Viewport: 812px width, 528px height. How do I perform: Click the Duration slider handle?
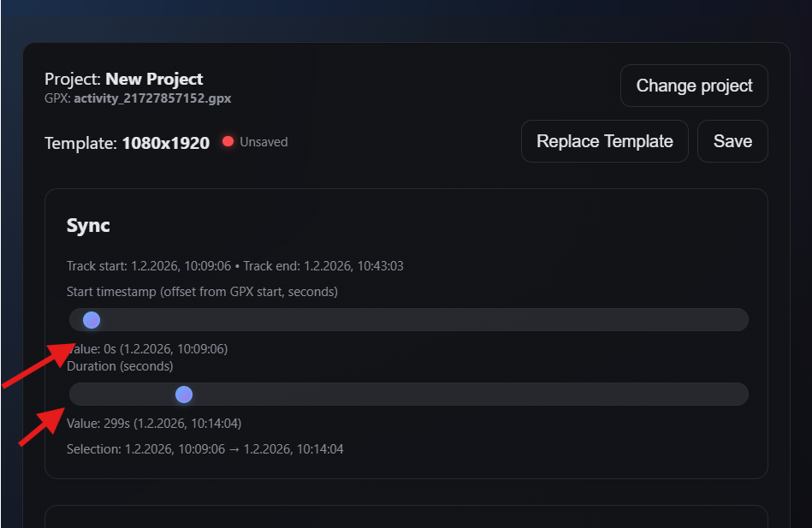pyautogui.click(x=184, y=395)
